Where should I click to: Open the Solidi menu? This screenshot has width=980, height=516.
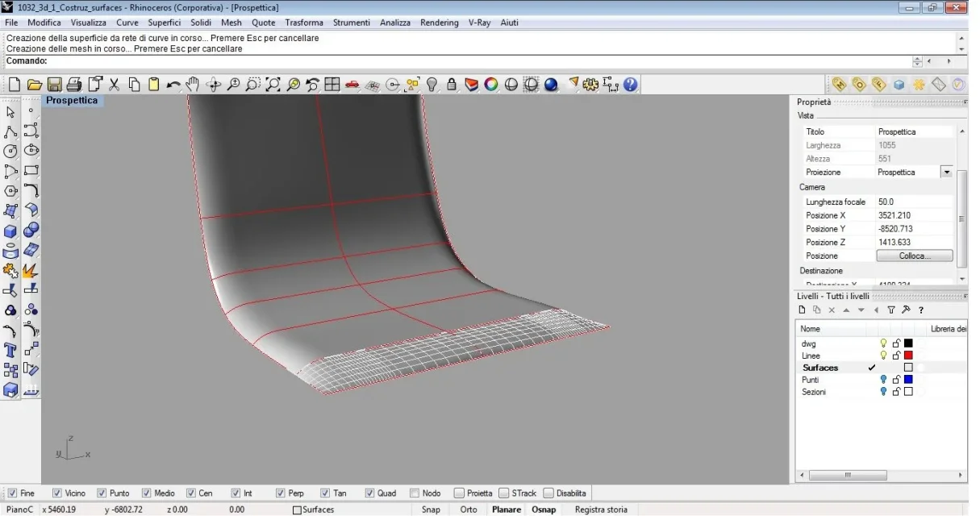coord(201,23)
